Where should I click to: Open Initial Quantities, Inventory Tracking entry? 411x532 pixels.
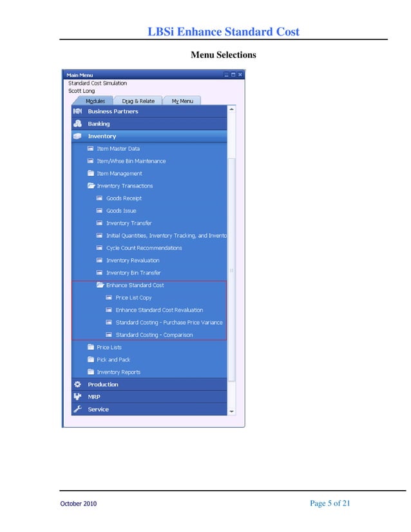(166, 236)
